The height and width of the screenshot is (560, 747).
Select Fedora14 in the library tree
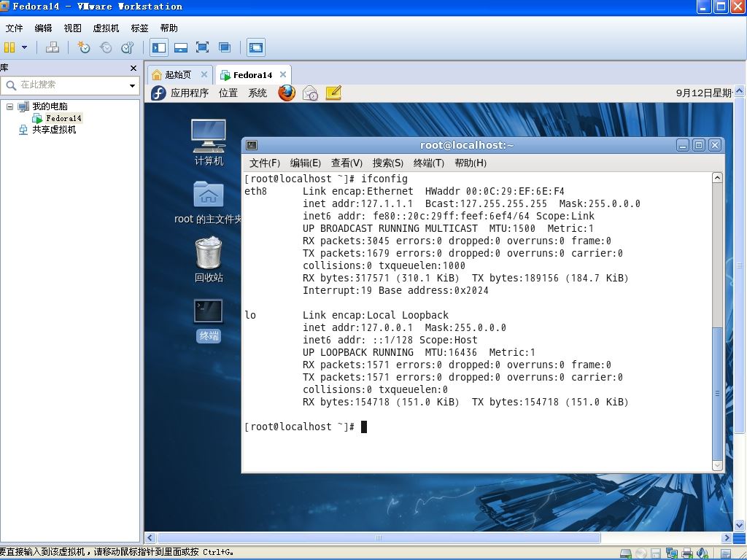63,118
